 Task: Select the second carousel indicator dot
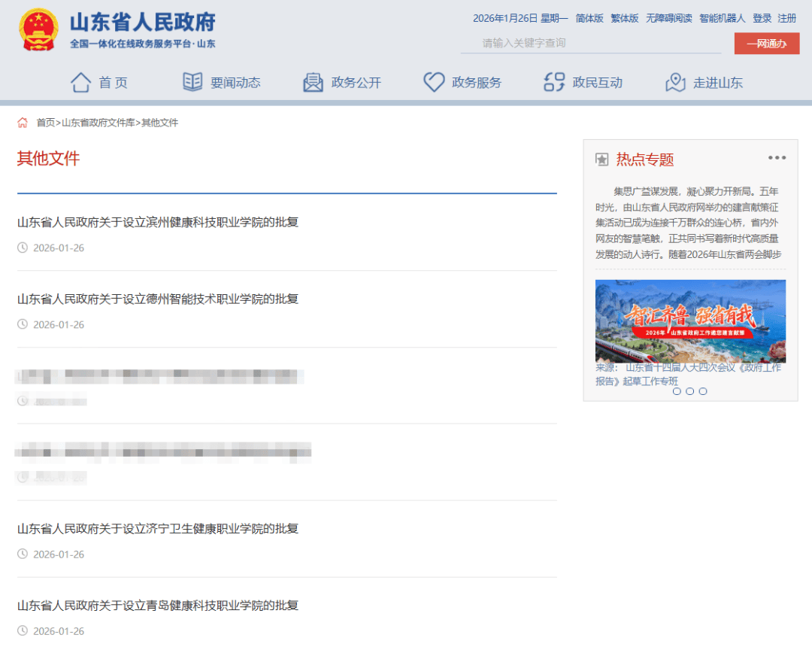point(689,391)
